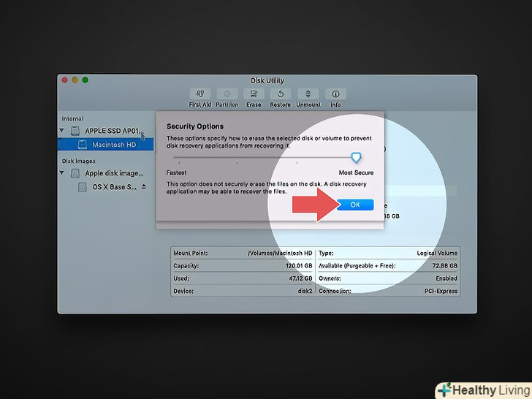Click the Available value 72.88 GB
This screenshot has height=399, width=532.
[445, 266]
